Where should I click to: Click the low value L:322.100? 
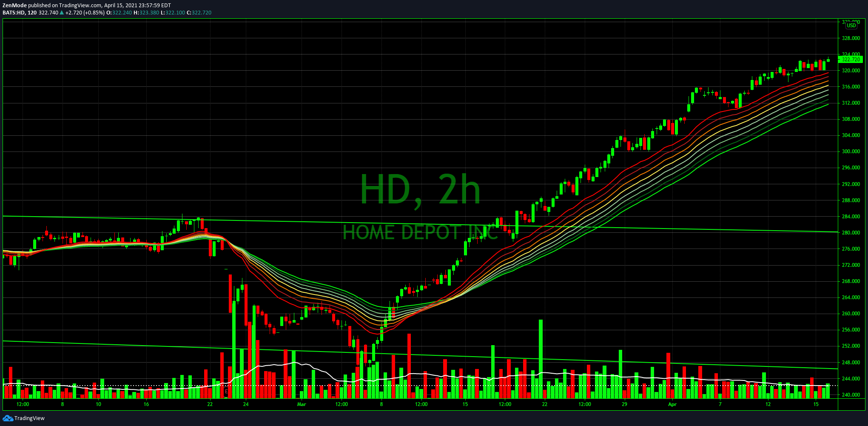point(173,13)
